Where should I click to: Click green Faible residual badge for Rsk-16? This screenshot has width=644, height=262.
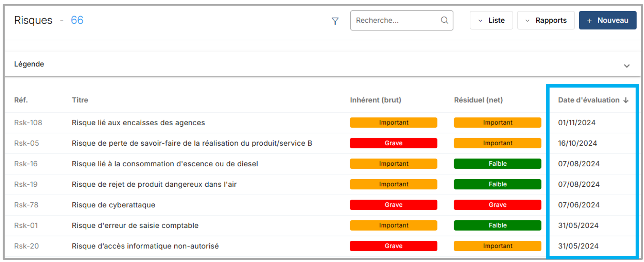497,164
